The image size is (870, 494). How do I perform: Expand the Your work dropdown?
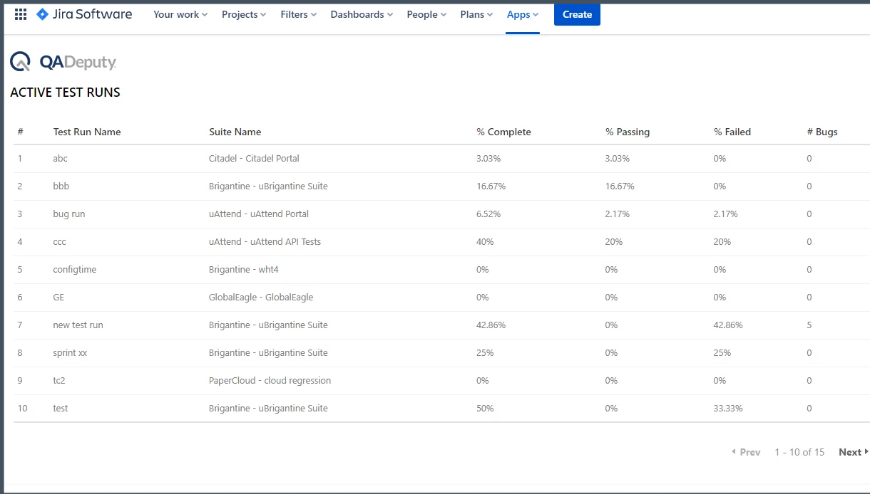180,15
